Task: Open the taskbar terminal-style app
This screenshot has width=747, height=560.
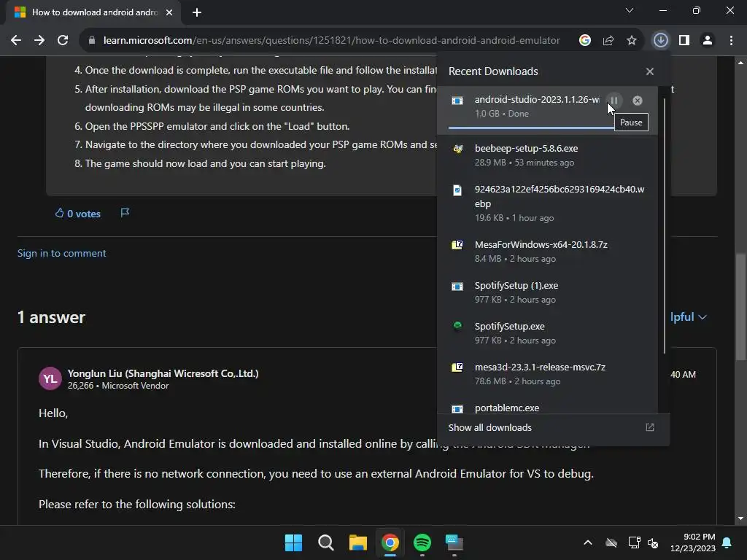Action: point(454,542)
